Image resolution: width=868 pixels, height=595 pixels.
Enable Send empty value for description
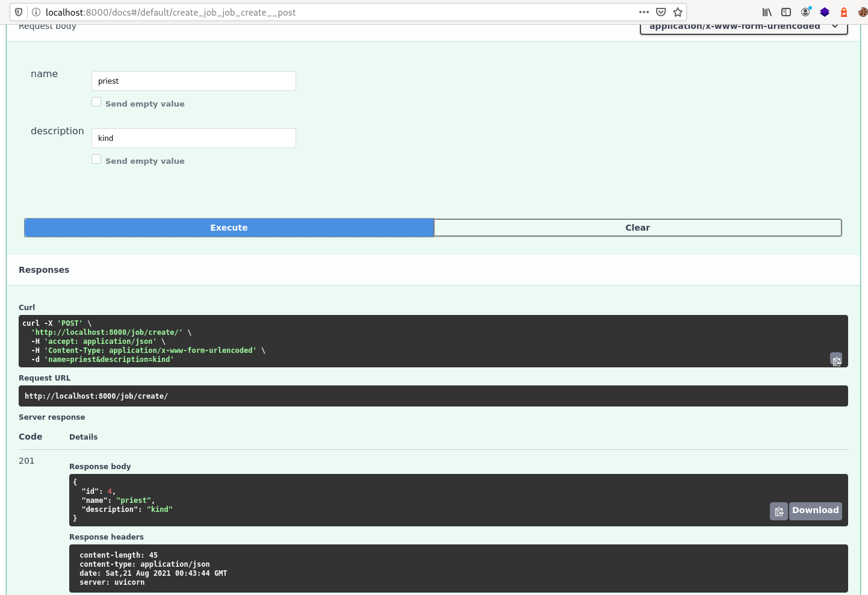[96, 160]
